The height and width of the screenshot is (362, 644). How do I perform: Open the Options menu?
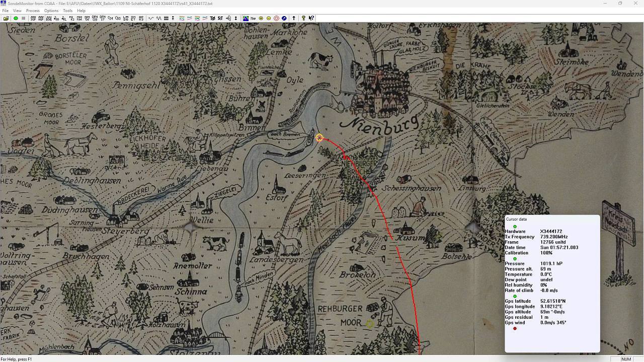(51, 11)
